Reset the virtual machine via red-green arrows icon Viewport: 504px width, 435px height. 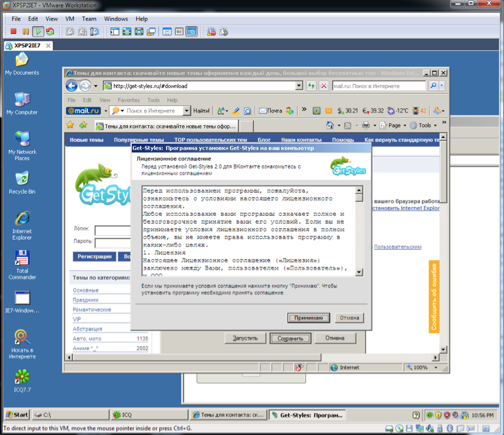click(x=50, y=31)
